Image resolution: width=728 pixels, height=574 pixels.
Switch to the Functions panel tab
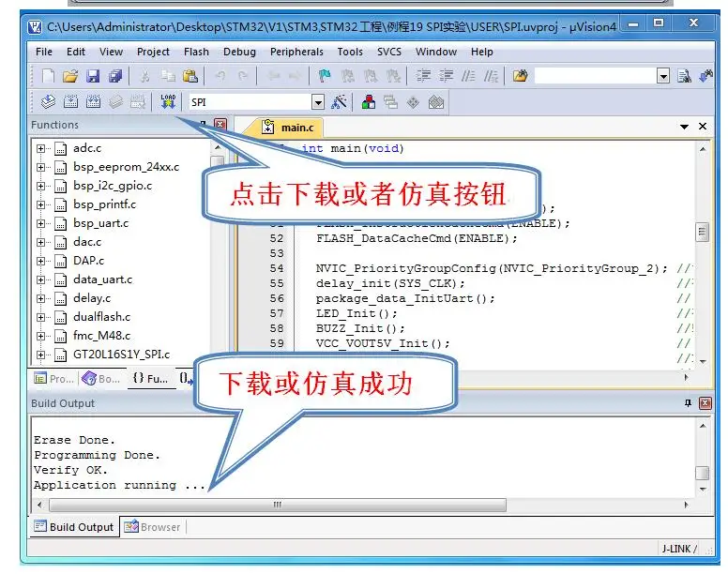click(150, 379)
